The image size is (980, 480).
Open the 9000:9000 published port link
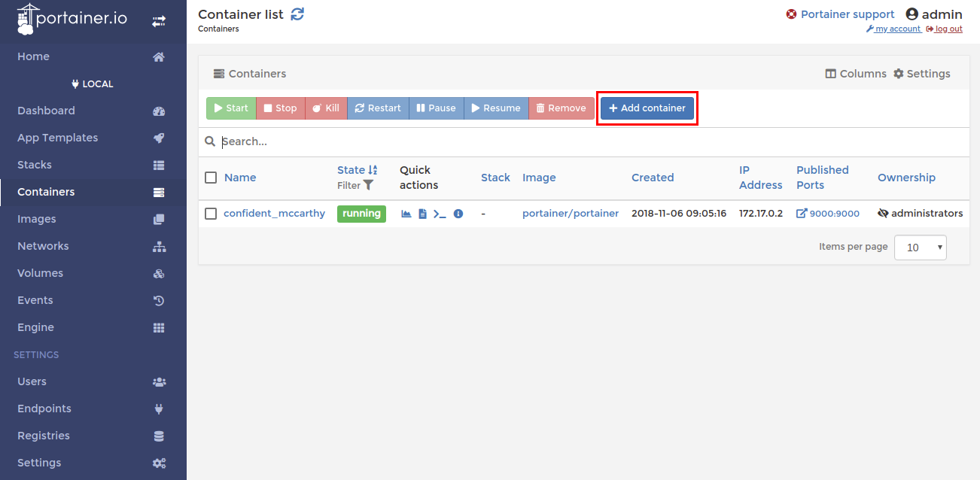828,214
